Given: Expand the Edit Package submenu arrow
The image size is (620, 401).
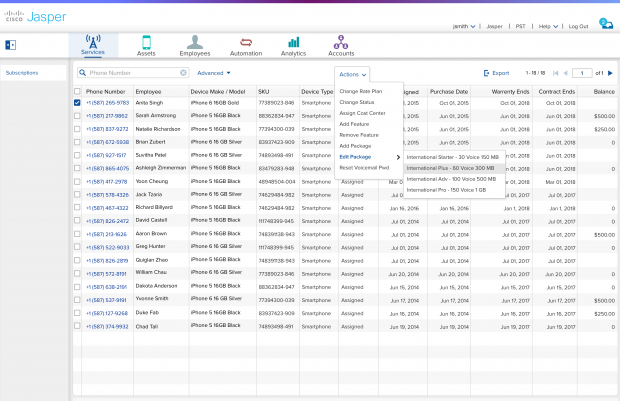Looking at the screenshot, I should (398, 157).
